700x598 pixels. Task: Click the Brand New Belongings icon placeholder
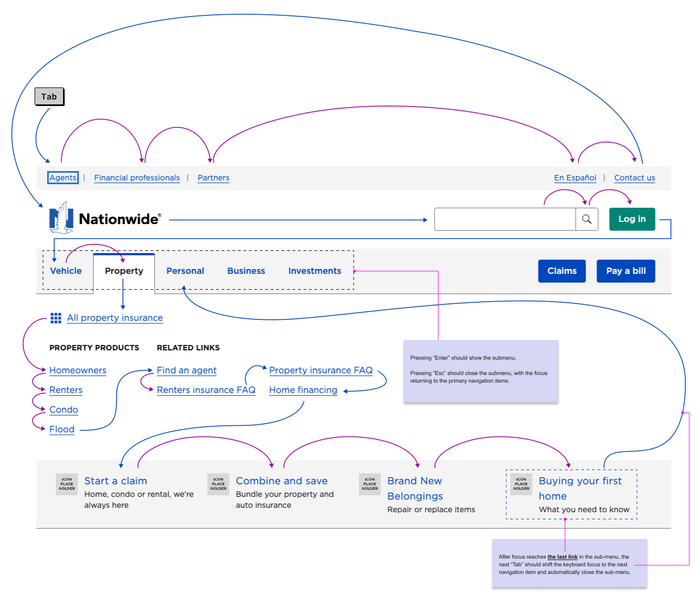(370, 484)
